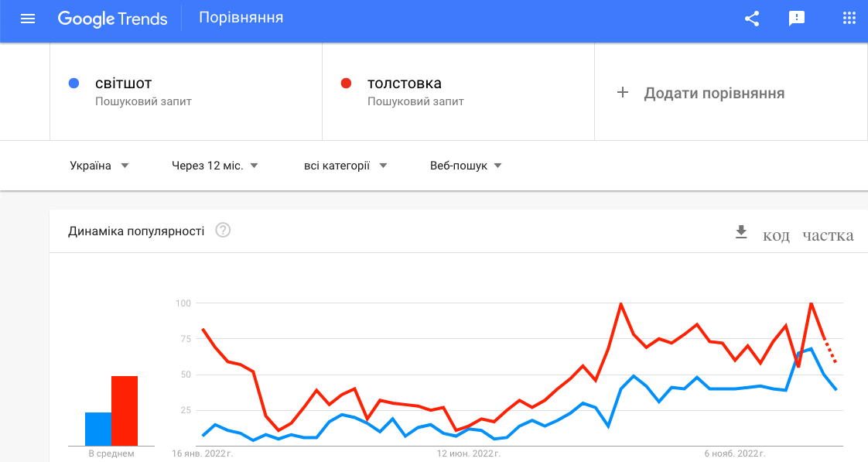Open the Веб-пошук search type dropdown
The width and height of the screenshot is (868, 462).
(466, 166)
